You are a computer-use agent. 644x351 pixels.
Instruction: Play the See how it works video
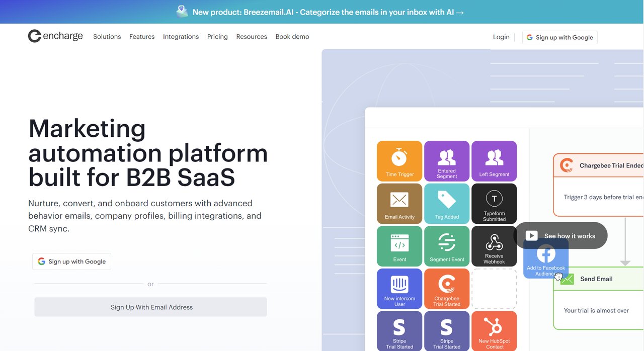click(x=560, y=235)
